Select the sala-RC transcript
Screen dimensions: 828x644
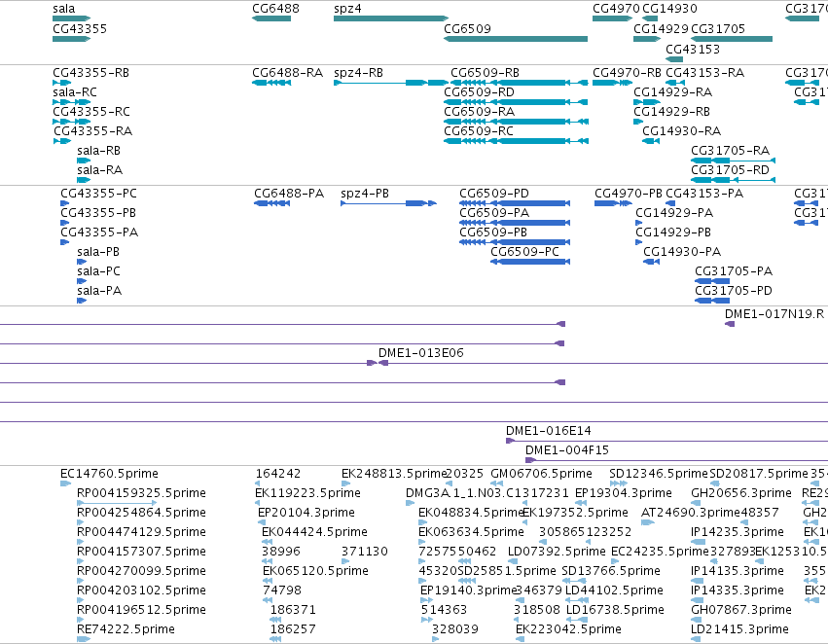71,102
